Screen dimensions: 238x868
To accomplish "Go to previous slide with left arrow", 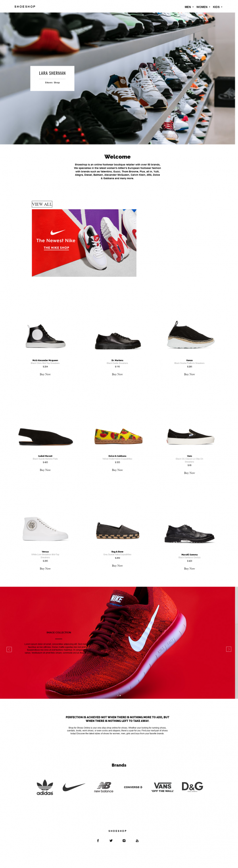I will [x=9, y=649].
